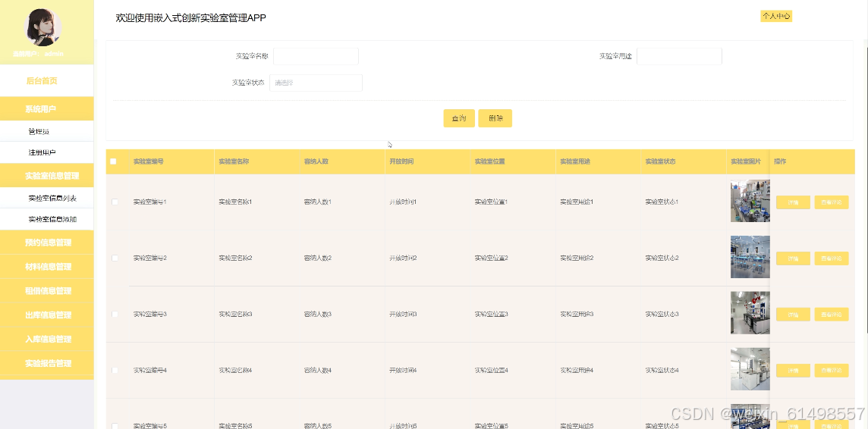868x429 pixels.
Task: Click 查看评论 for row 实验室编号4
Action: [x=832, y=371]
